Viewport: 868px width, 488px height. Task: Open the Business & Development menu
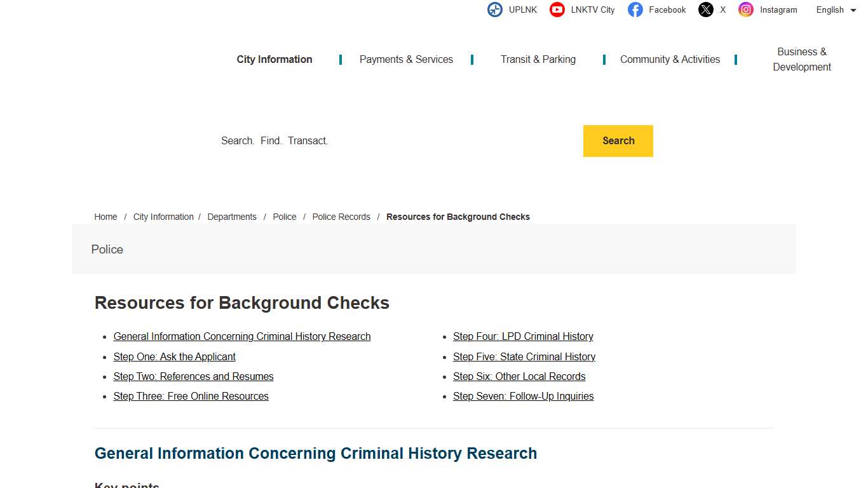801,59
